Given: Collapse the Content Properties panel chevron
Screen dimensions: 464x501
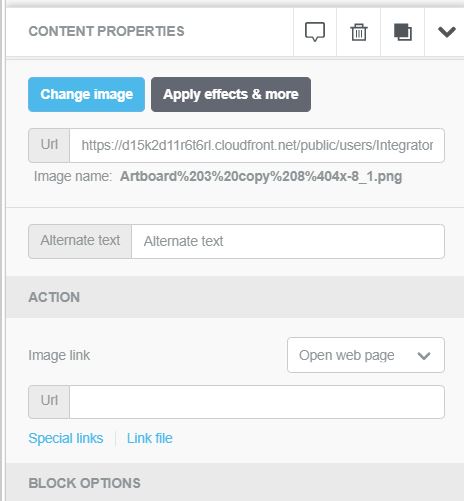Looking at the screenshot, I should pos(447,32).
